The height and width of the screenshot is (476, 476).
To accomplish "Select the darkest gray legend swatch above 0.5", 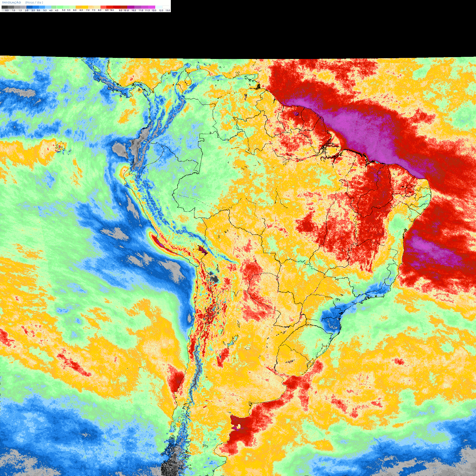I will click(x=4, y=7).
